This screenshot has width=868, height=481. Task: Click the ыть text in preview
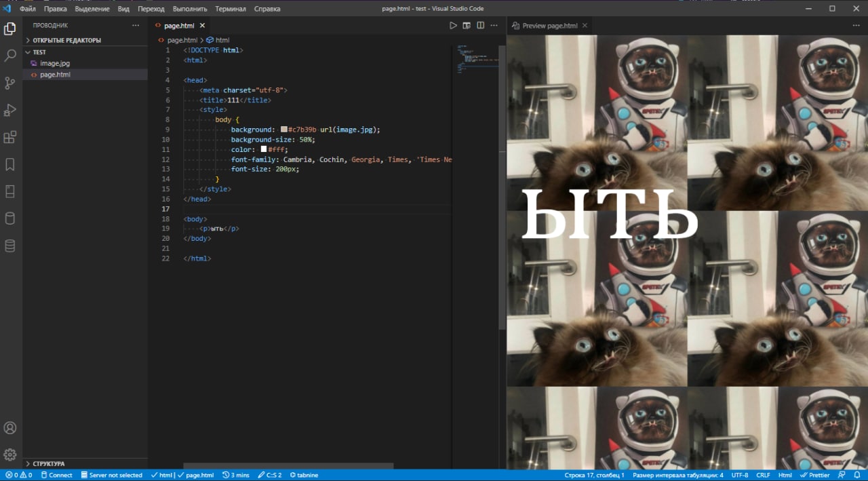pyautogui.click(x=609, y=215)
